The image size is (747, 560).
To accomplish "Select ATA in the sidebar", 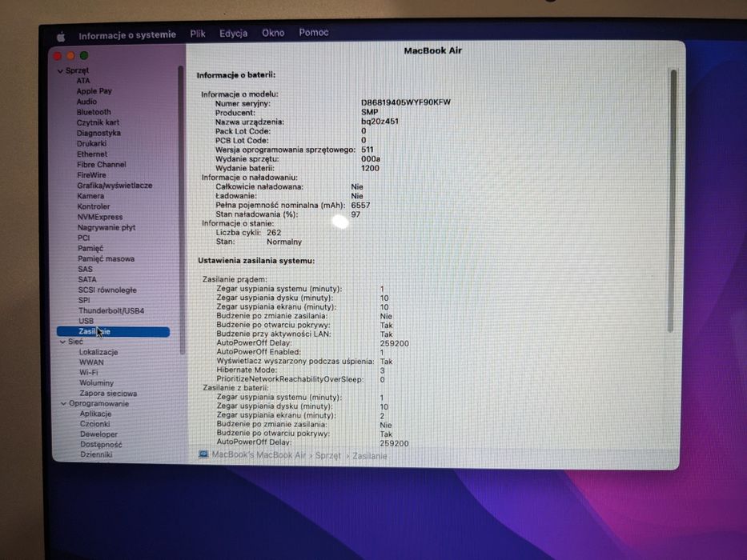I will tap(83, 81).
